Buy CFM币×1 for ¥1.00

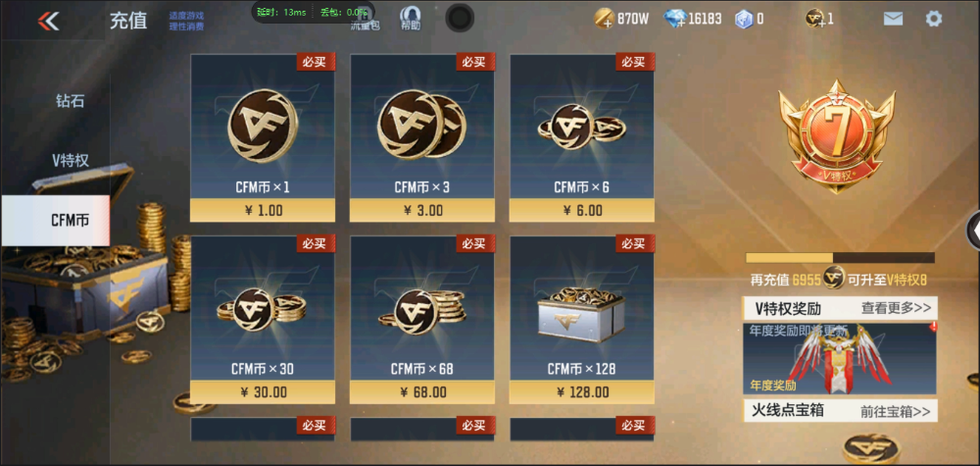tap(263, 137)
